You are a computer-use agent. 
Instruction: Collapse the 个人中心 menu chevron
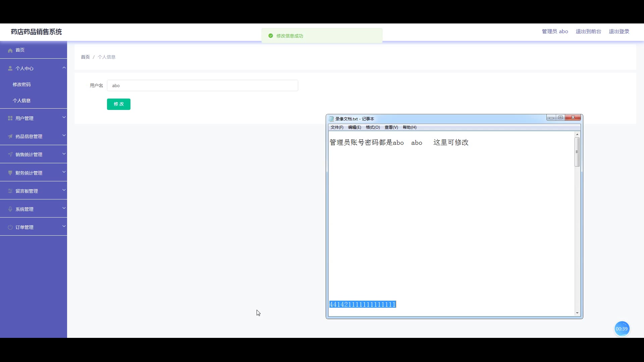pos(64,68)
